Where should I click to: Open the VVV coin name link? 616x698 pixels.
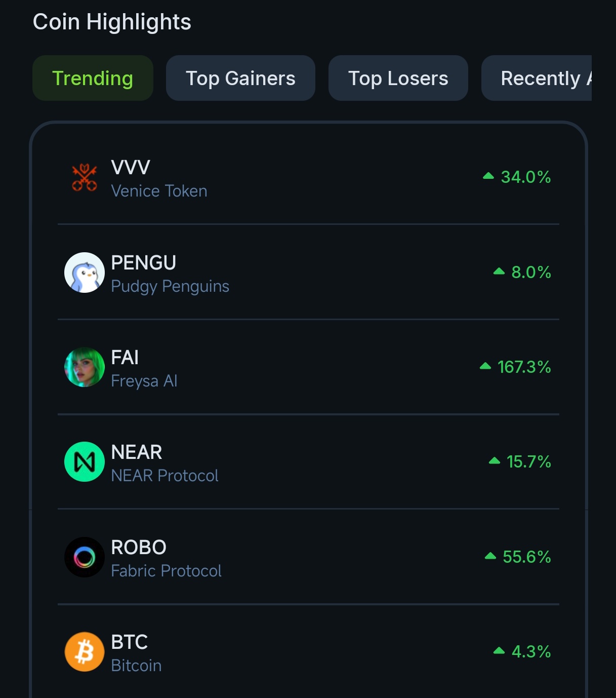[x=131, y=168]
